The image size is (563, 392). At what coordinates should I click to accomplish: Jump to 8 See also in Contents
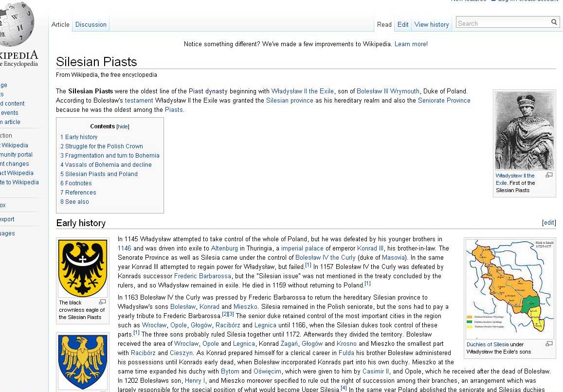(x=74, y=202)
